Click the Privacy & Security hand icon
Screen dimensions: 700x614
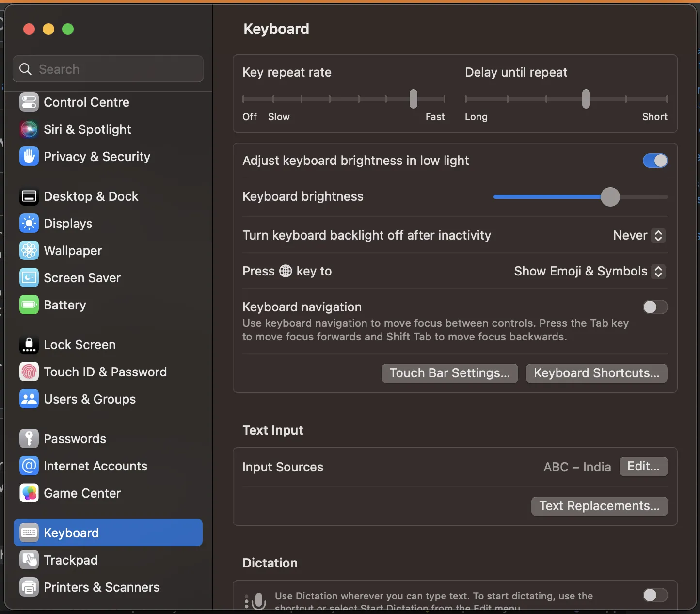[29, 157]
